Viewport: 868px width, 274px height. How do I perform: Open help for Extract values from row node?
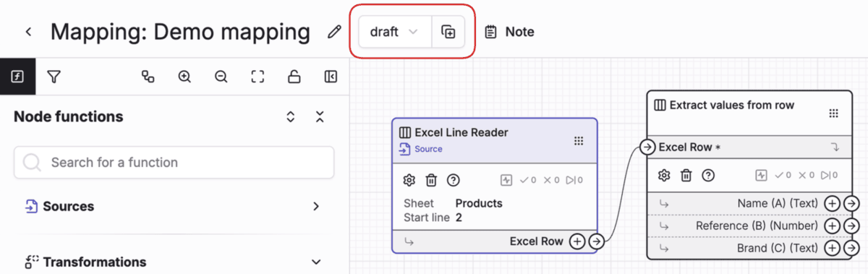709,175
